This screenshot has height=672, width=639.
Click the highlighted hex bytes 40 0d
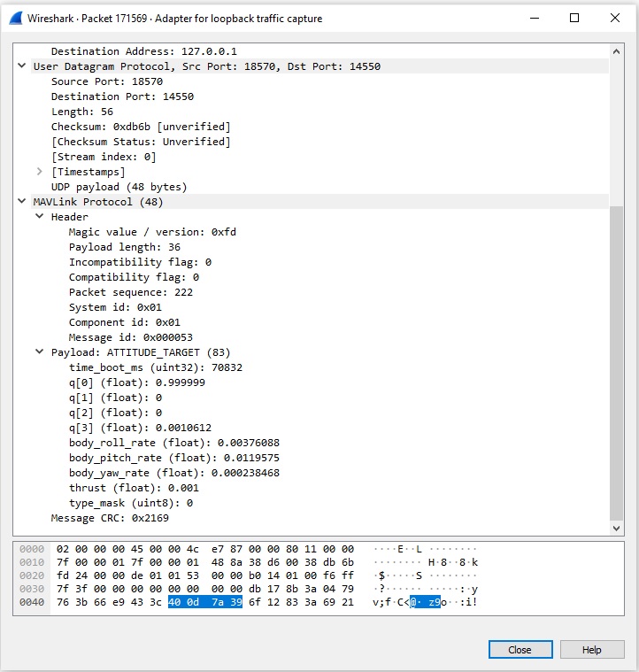coord(183,602)
